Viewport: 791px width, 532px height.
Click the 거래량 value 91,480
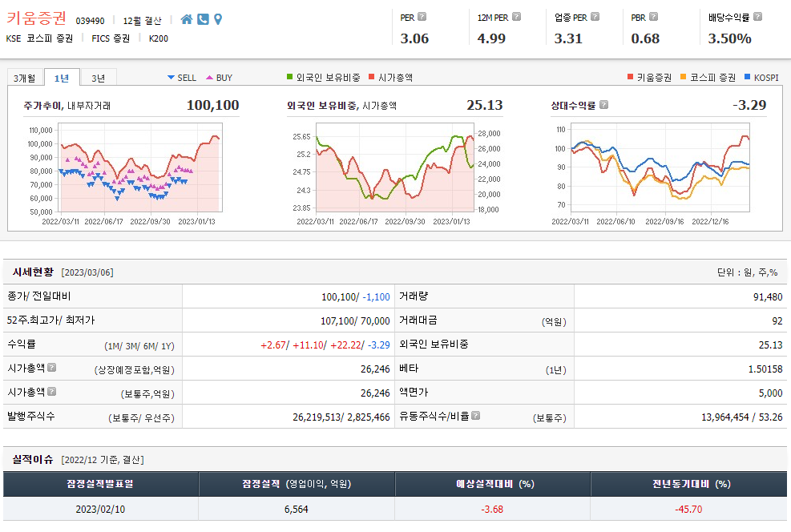[x=768, y=296]
